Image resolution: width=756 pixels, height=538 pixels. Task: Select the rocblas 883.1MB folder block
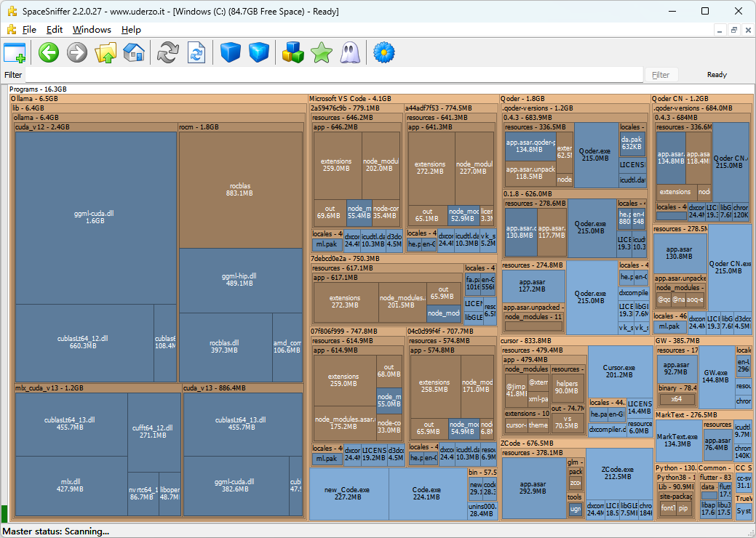239,189
